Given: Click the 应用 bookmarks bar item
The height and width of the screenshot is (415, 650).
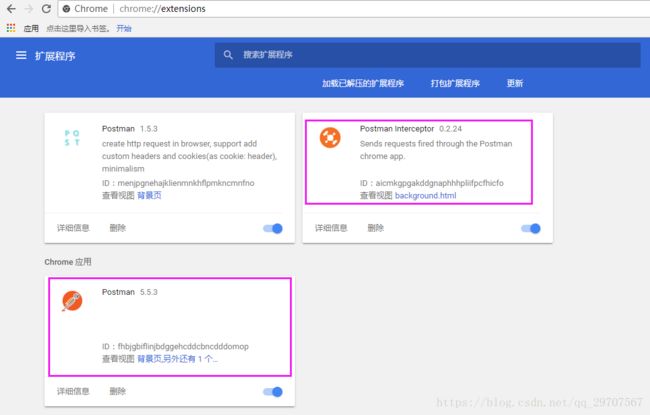Looking at the screenshot, I should 31,28.
